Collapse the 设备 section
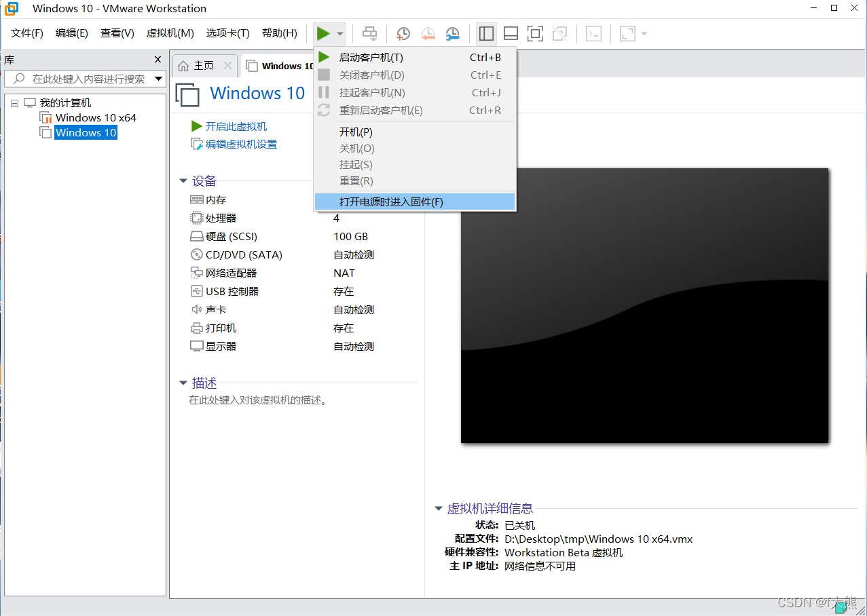This screenshot has width=867, height=616. 183,181
